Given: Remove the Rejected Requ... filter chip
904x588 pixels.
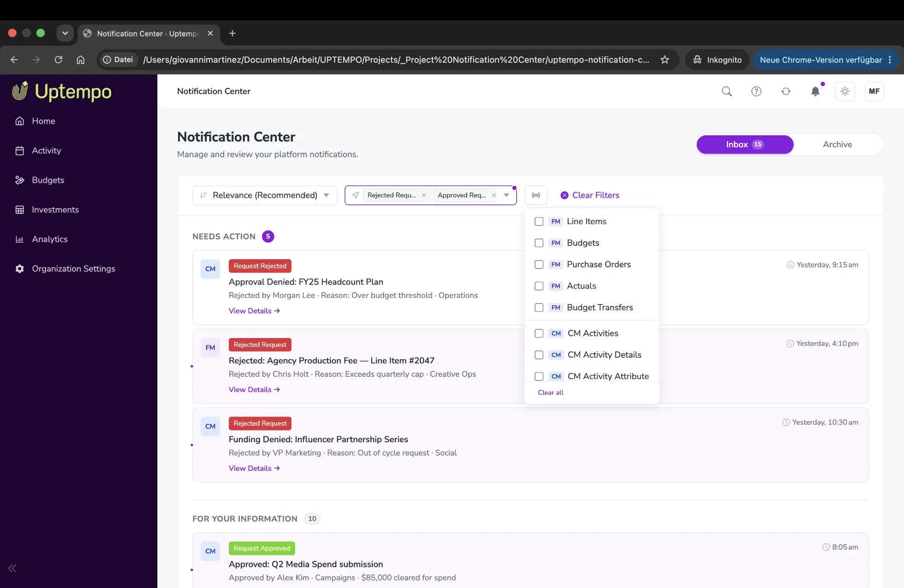Looking at the screenshot, I should click(424, 195).
